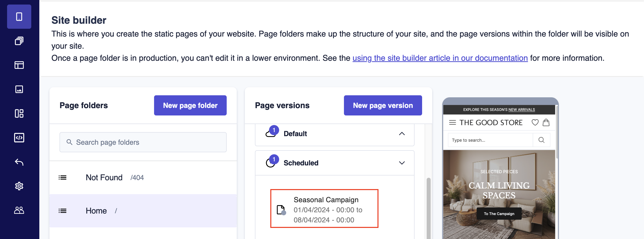This screenshot has height=239, width=644.
Task: Open the mobile device icon in sidebar
Action: pos(19,17)
